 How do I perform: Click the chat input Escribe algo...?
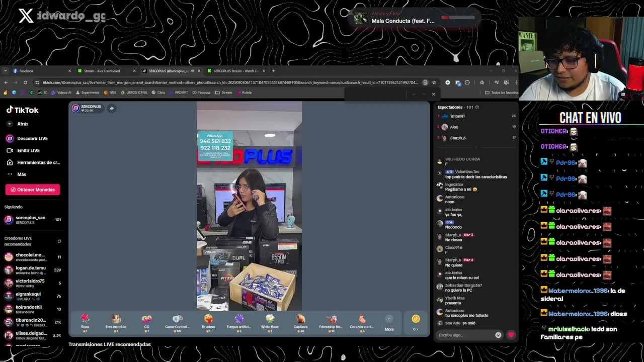click(x=465, y=335)
